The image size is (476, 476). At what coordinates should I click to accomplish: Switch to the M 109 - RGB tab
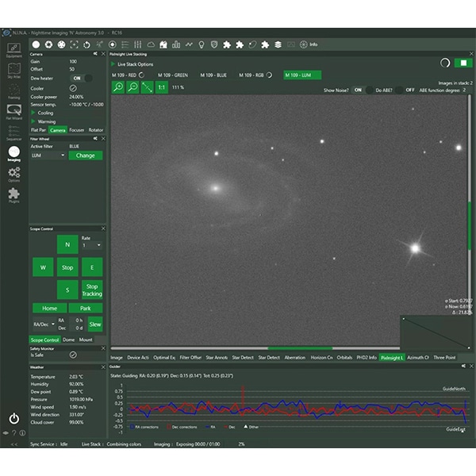[x=255, y=75]
